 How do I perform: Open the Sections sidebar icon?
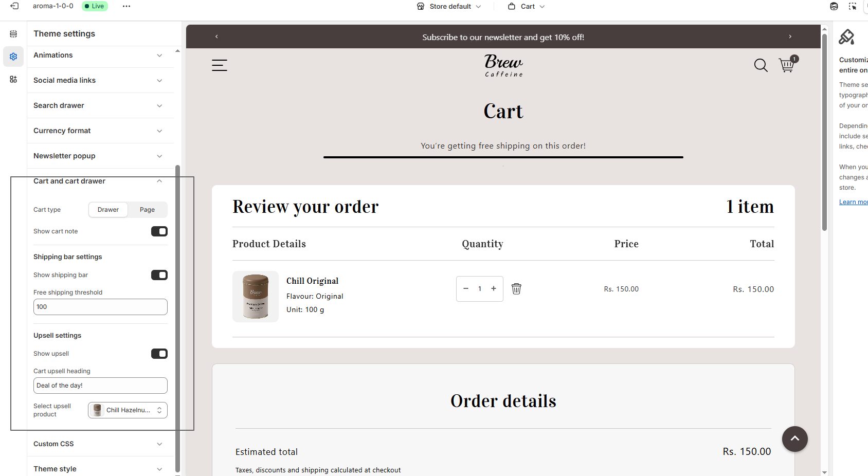click(x=13, y=34)
